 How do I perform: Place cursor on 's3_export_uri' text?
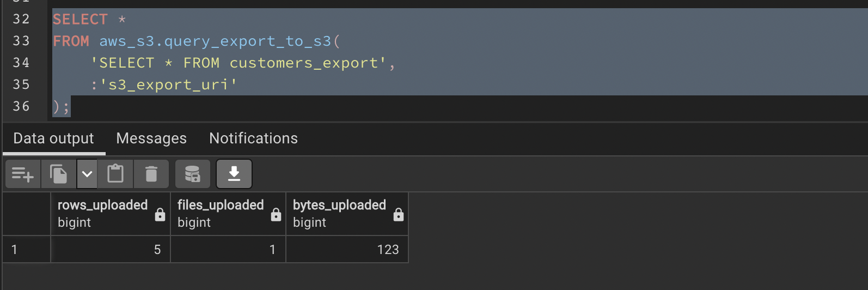point(169,85)
